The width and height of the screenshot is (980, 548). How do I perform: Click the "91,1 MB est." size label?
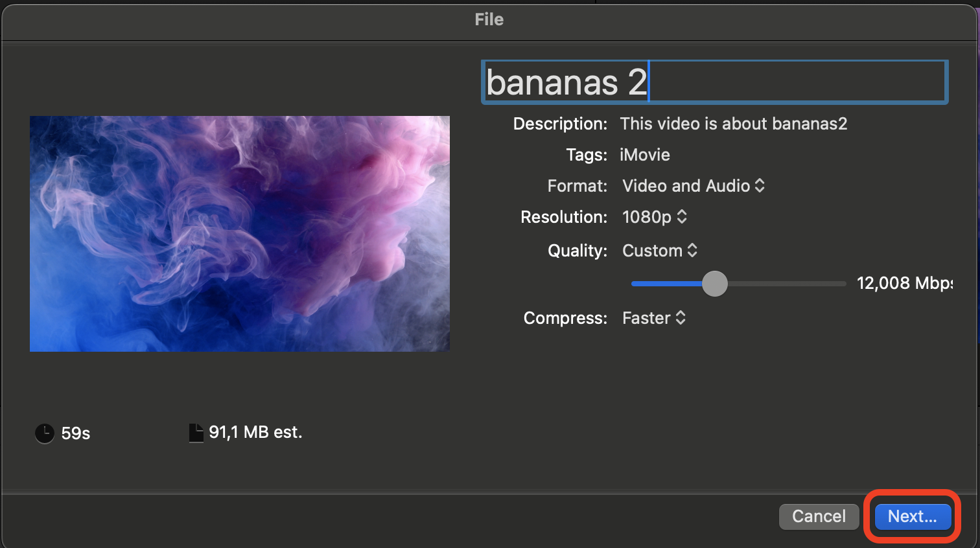tap(255, 432)
